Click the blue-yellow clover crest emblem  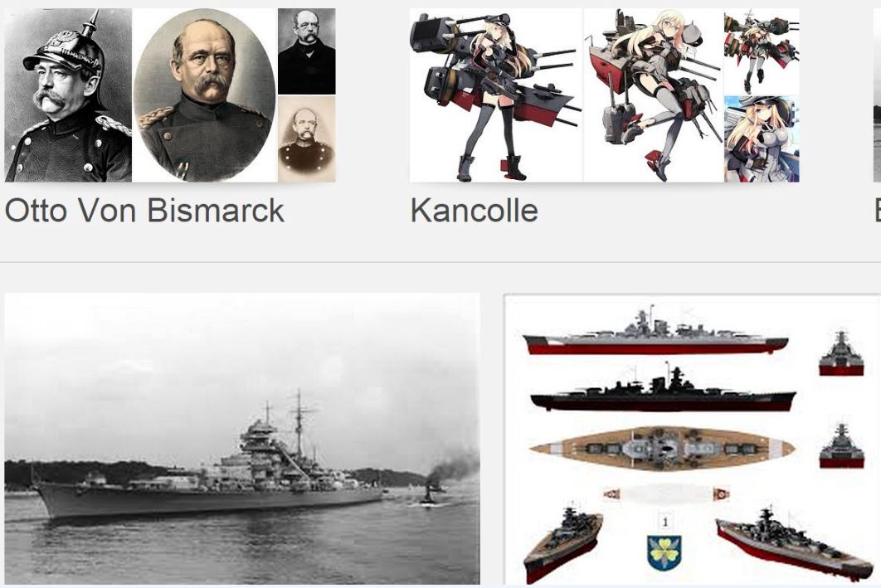click(664, 552)
